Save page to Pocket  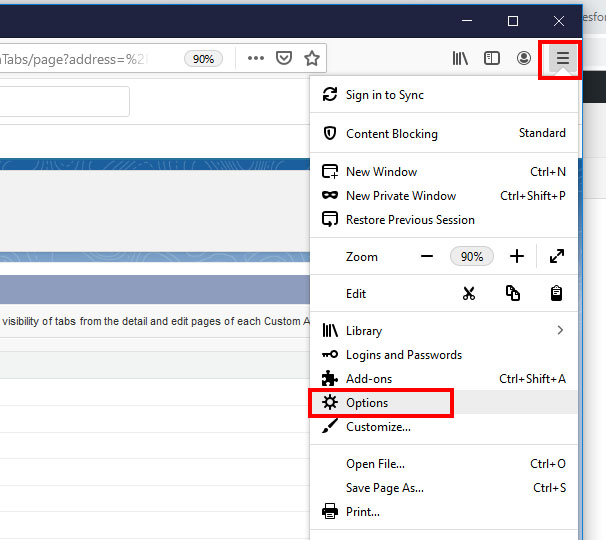[x=284, y=59]
